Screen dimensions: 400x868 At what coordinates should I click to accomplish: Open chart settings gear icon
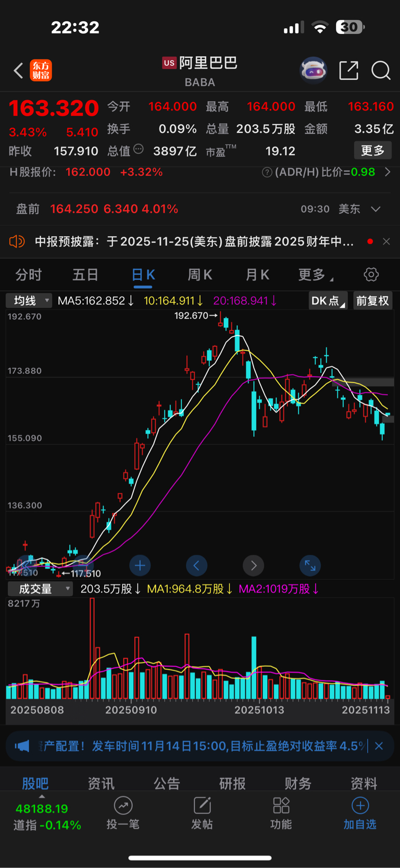371,275
